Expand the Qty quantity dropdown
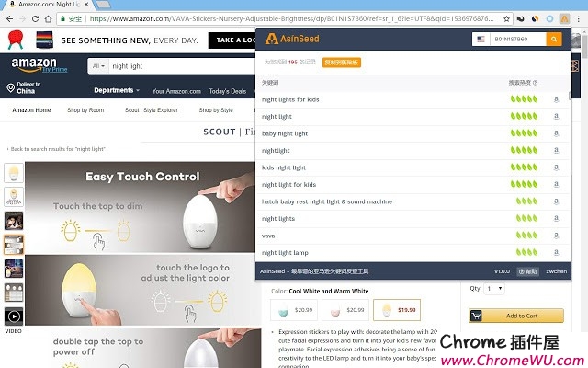 494,289
